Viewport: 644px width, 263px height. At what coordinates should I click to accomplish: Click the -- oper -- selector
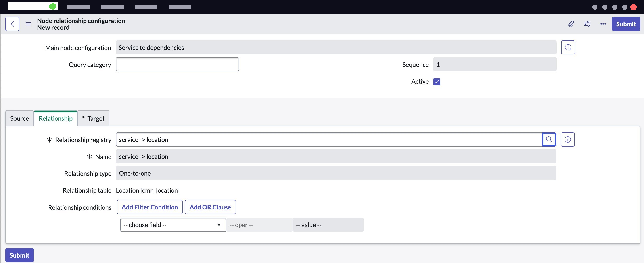[259, 225]
